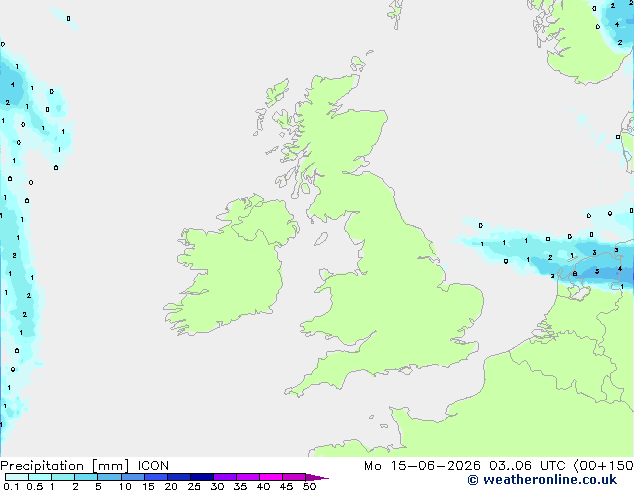
Task: Pick the 25–30 mm legend swatch
Action: pyautogui.click(x=202, y=477)
